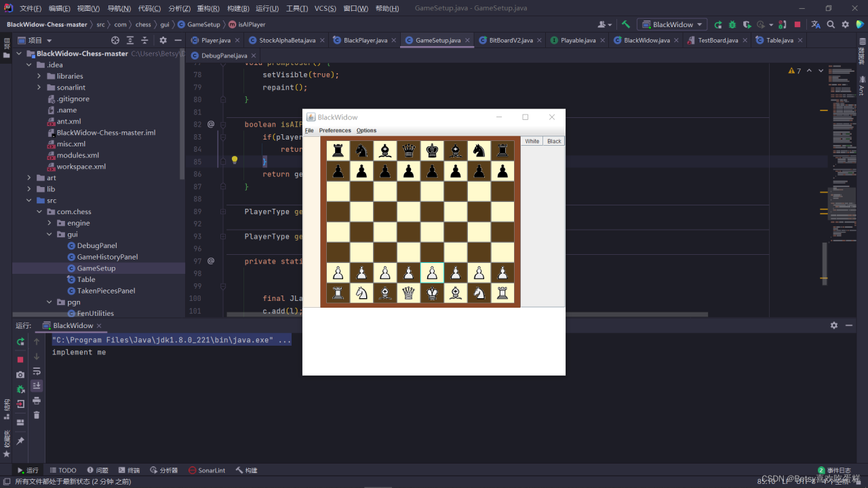Open Search Everywhere magnifier
Screen dimensions: 868x488
point(831,24)
